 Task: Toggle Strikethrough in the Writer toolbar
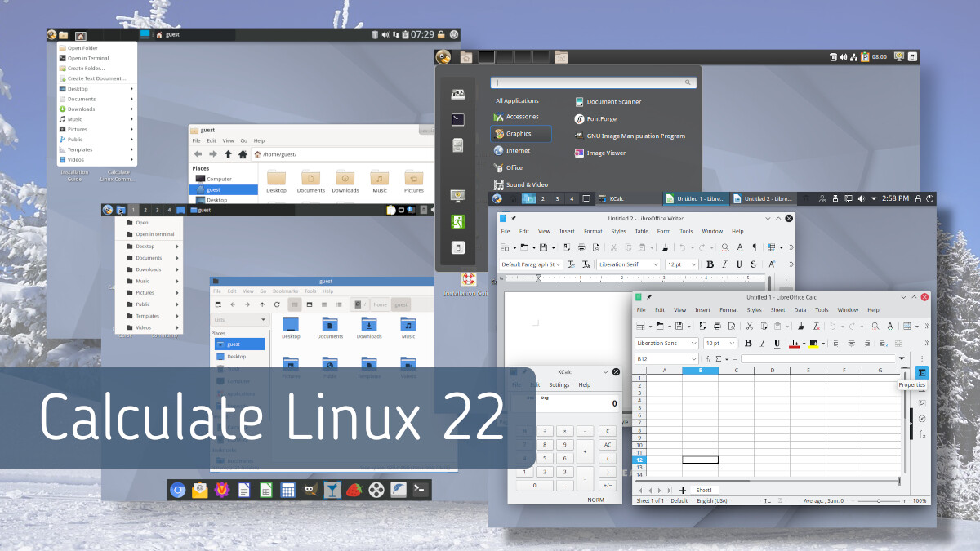[x=753, y=264]
